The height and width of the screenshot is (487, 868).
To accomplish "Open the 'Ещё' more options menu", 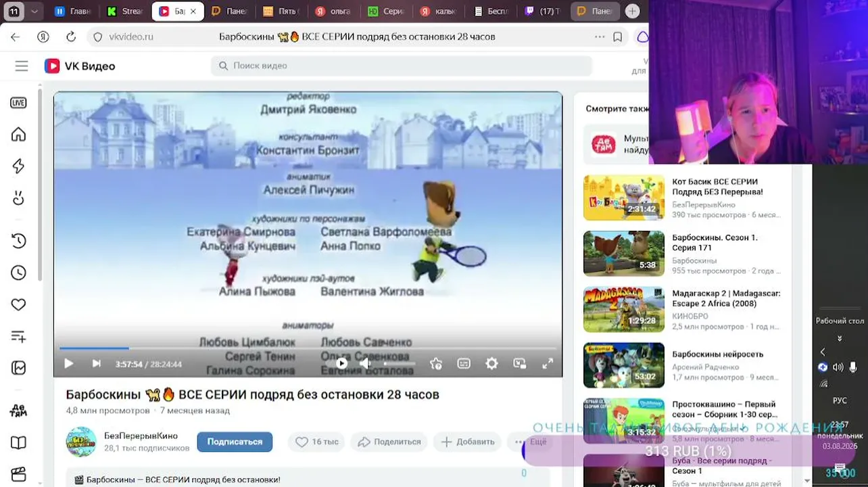I will tap(531, 442).
